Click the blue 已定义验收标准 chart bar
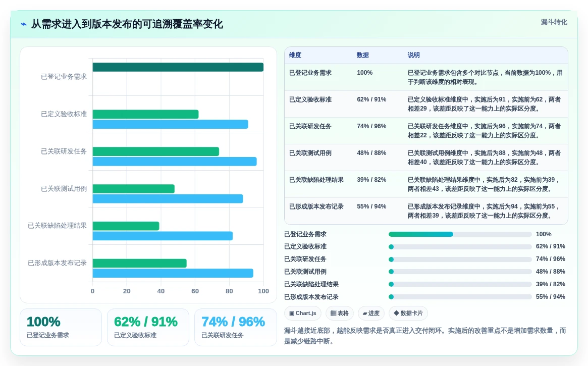Viewport: 588px width, 366px height. (x=170, y=124)
